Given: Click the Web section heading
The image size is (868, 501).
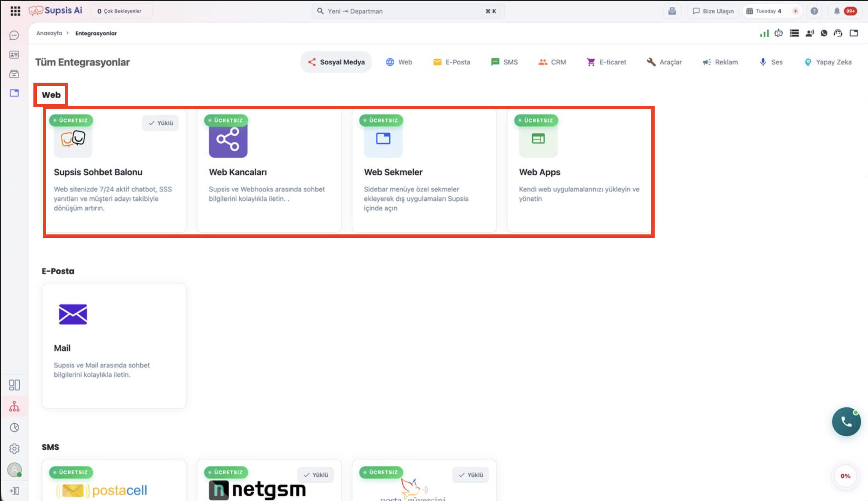Looking at the screenshot, I should 51,95.
